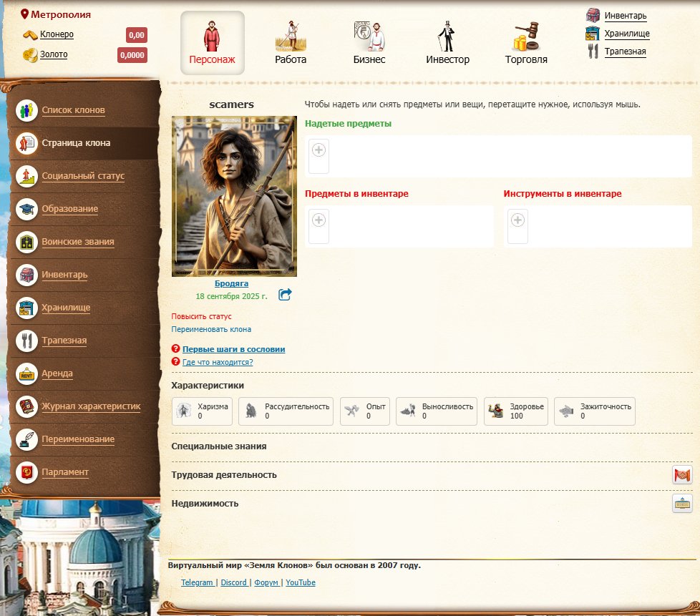700x616 pixels.
Task: Open Воинские звания in the sidebar
Action: pyautogui.click(x=78, y=242)
